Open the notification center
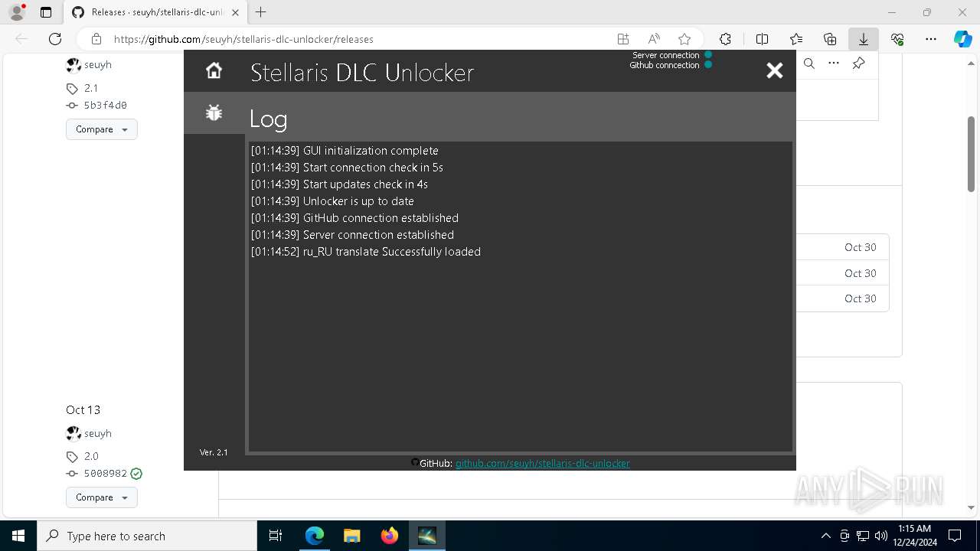Viewport: 980px width, 551px height. click(955, 536)
